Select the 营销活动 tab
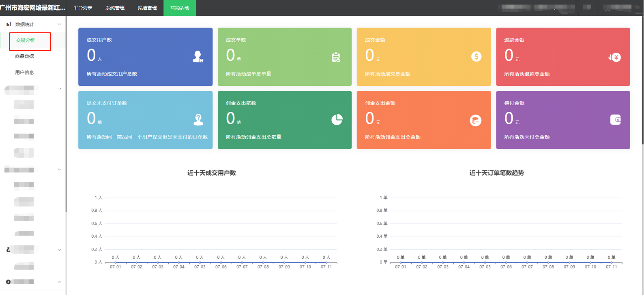Viewport: 644px width, 298px height. pyautogui.click(x=180, y=8)
